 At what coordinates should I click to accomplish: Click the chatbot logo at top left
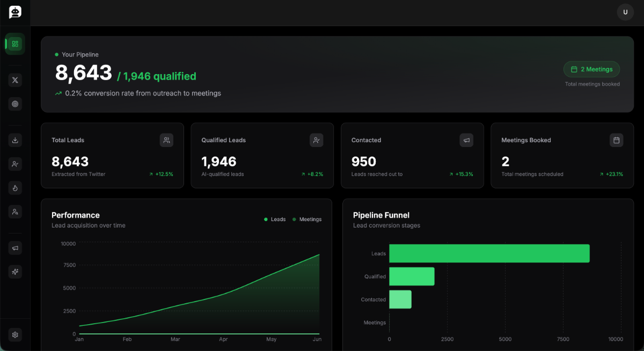tap(15, 12)
